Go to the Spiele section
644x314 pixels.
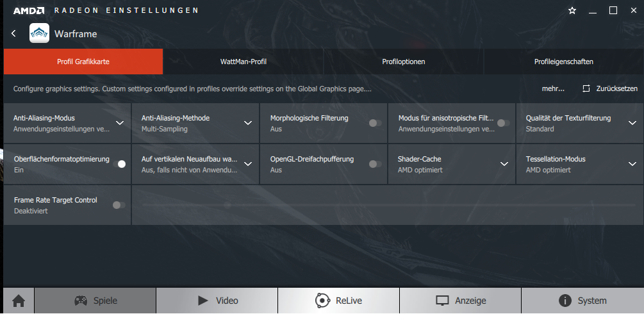click(95, 301)
